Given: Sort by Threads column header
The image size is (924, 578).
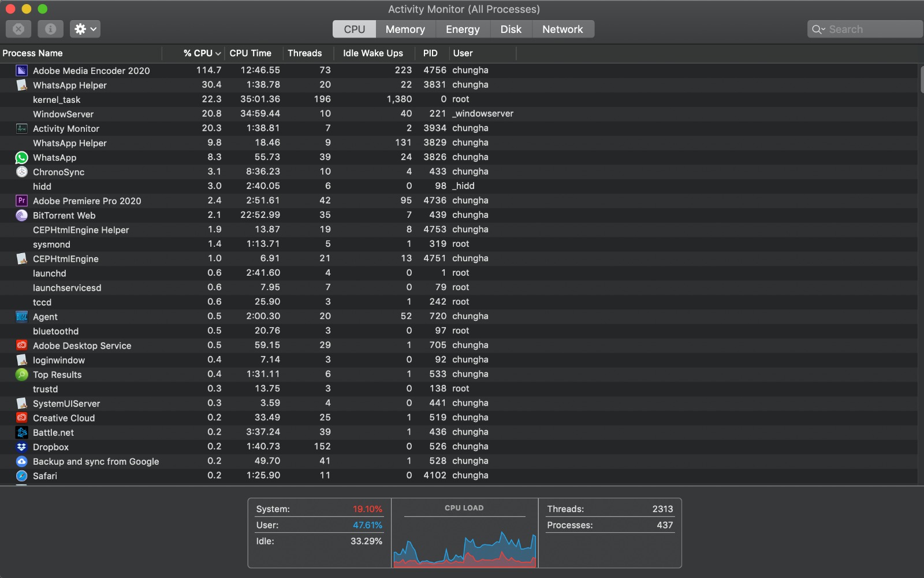Looking at the screenshot, I should (308, 53).
